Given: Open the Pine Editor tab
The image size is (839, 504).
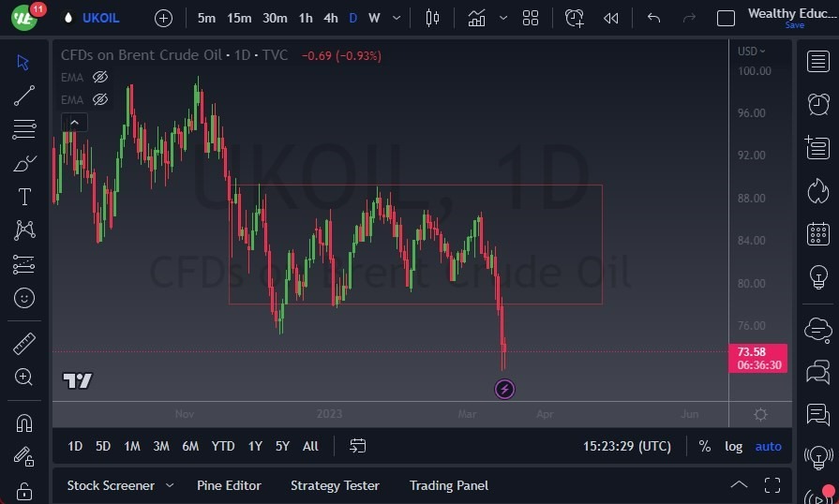Looking at the screenshot, I should 229,485.
